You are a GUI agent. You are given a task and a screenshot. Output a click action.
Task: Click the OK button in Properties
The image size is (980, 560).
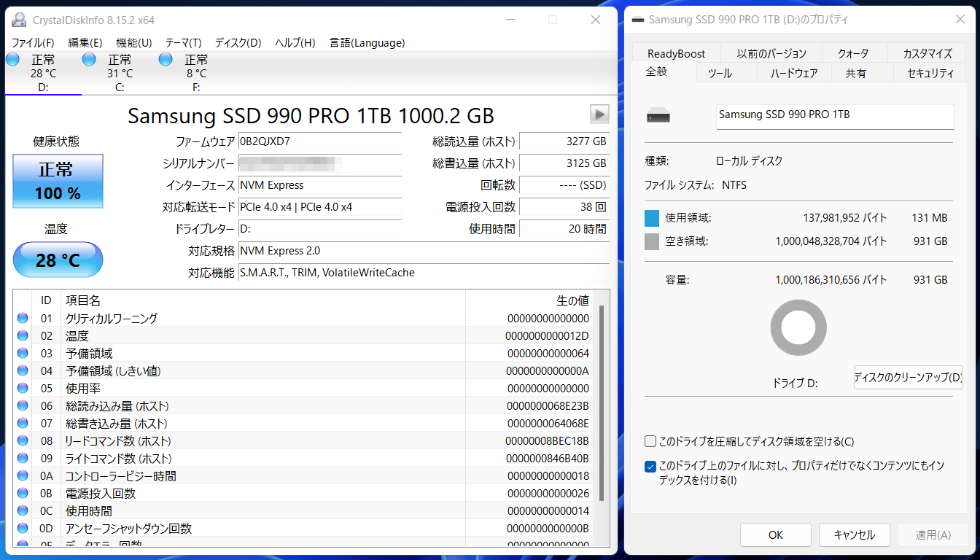(776, 534)
